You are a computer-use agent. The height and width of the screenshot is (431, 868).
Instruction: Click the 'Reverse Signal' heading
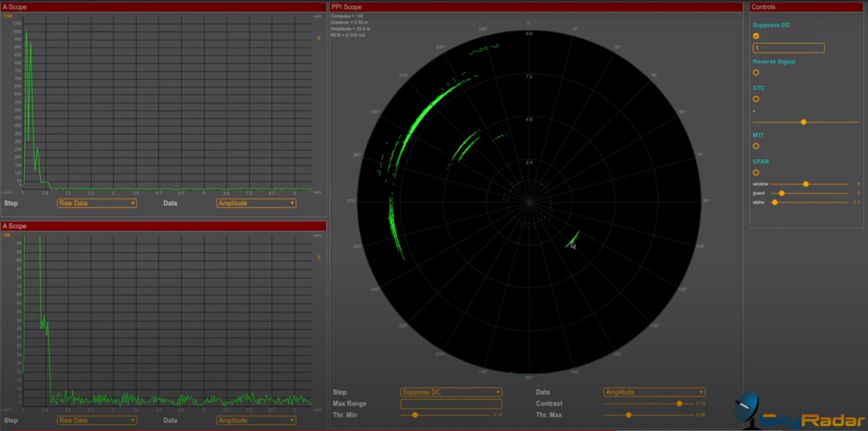click(x=774, y=62)
